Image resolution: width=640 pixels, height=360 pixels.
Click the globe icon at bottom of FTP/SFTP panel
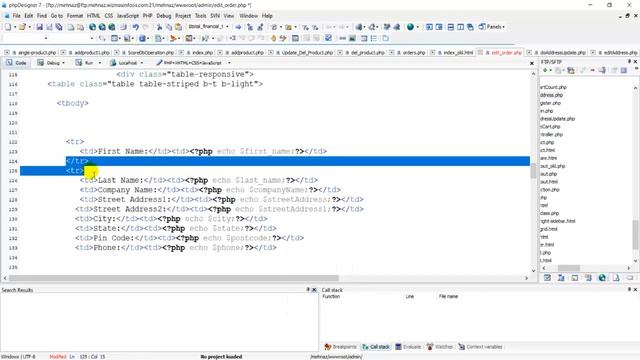tap(602, 278)
